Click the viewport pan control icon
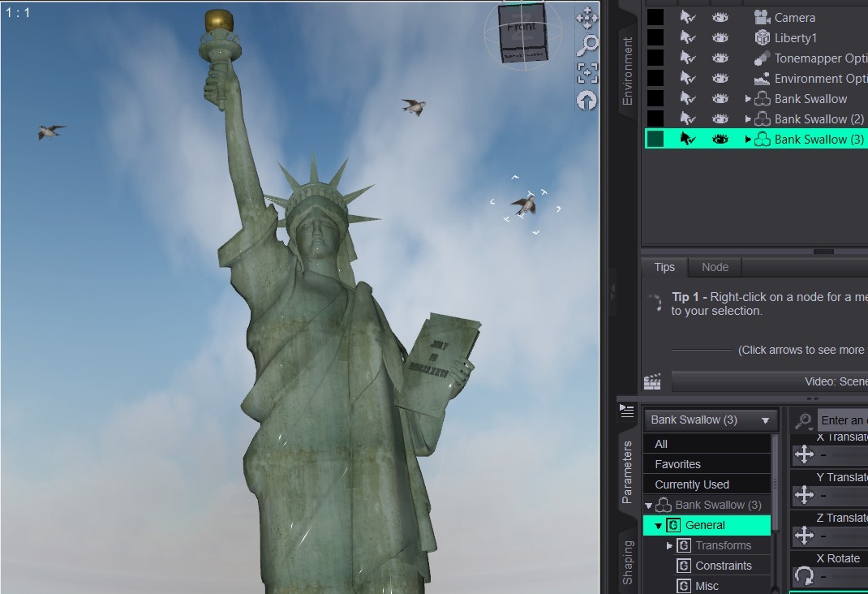Image resolution: width=868 pixels, height=594 pixels. 587,19
